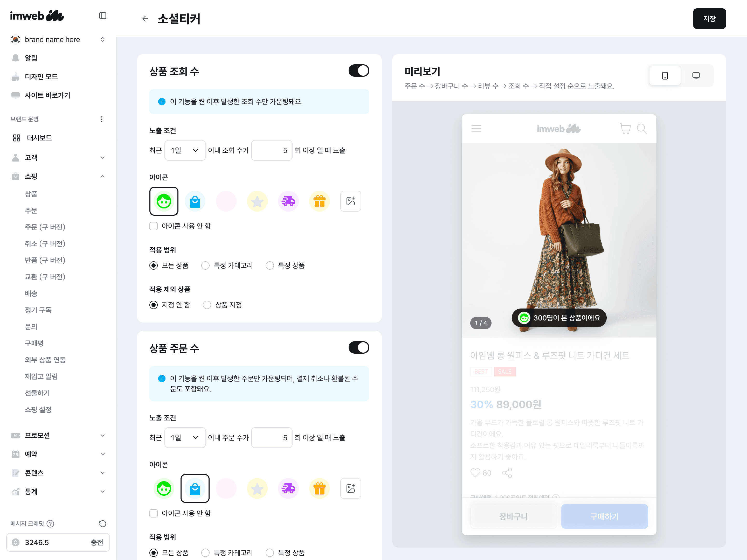The height and width of the screenshot is (560, 747).
Task: Turn off the 상품 조회 수 toggle
Action: (x=359, y=71)
